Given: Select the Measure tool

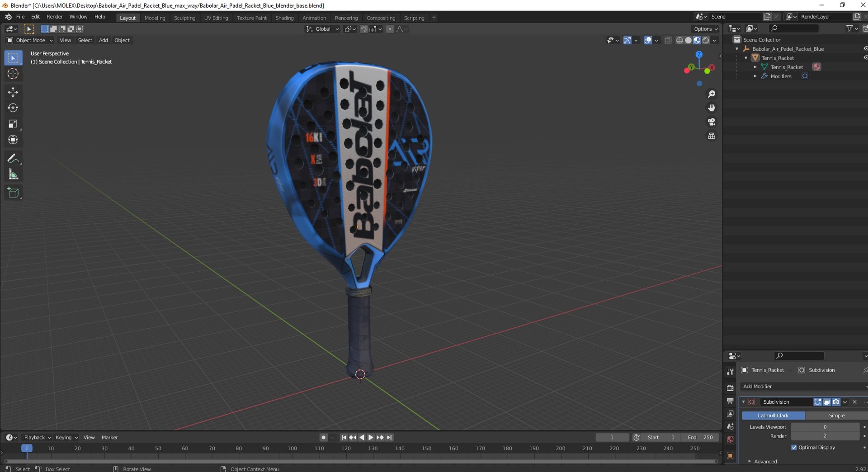Looking at the screenshot, I should [x=13, y=175].
